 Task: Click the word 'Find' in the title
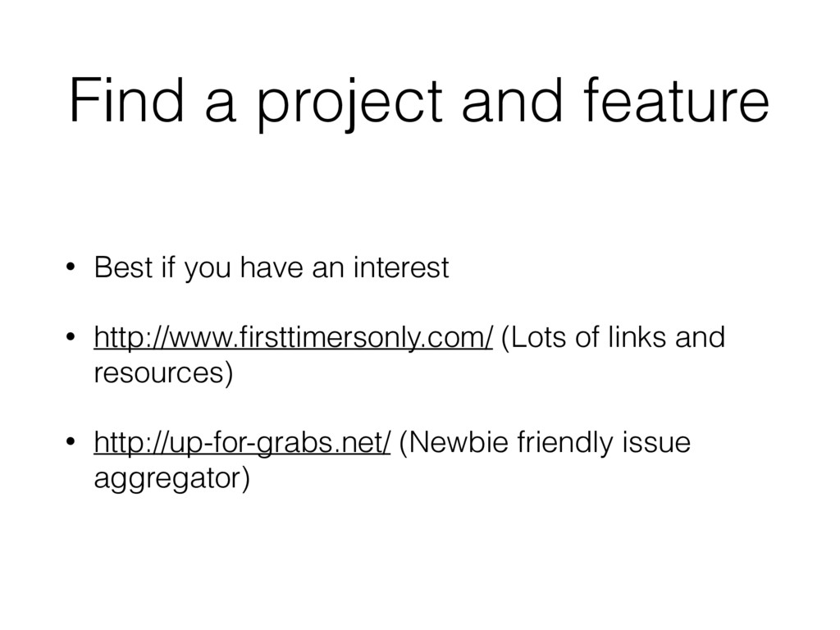pyautogui.click(x=127, y=99)
